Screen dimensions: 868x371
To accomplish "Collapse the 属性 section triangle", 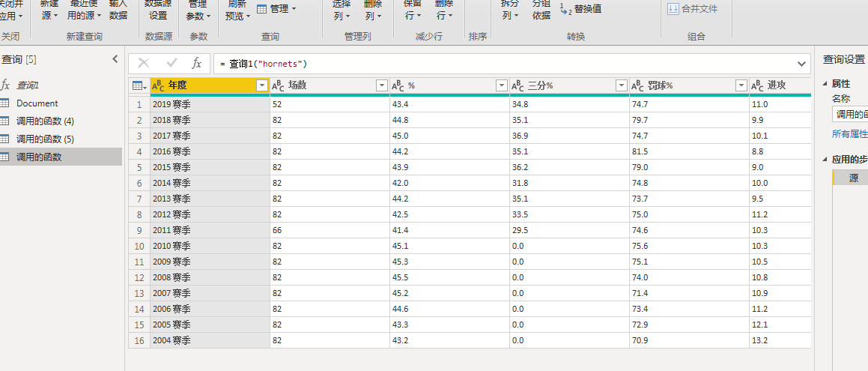I will point(825,84).
